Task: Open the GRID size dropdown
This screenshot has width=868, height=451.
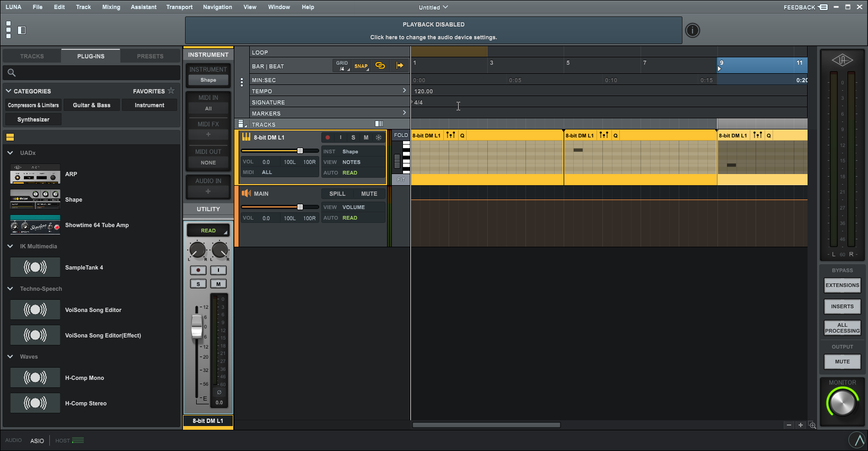Action: (x=342, y=66)
